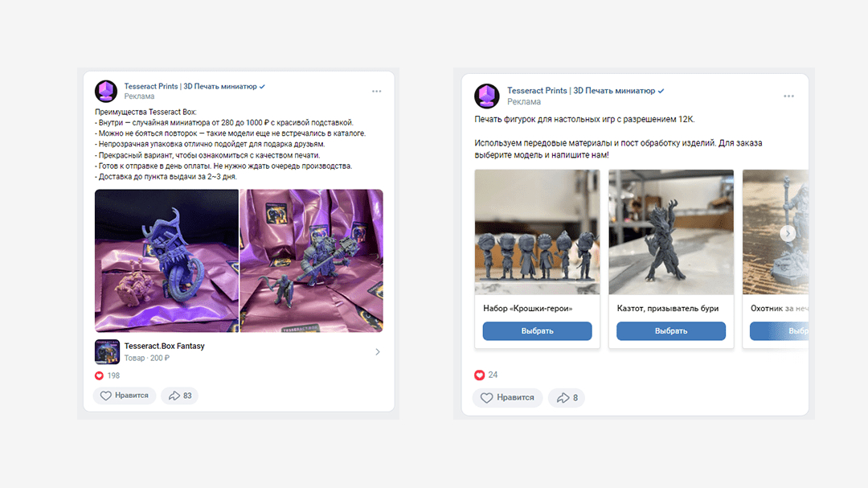Open Tesseract Prints page link in left post

(190, 86)
